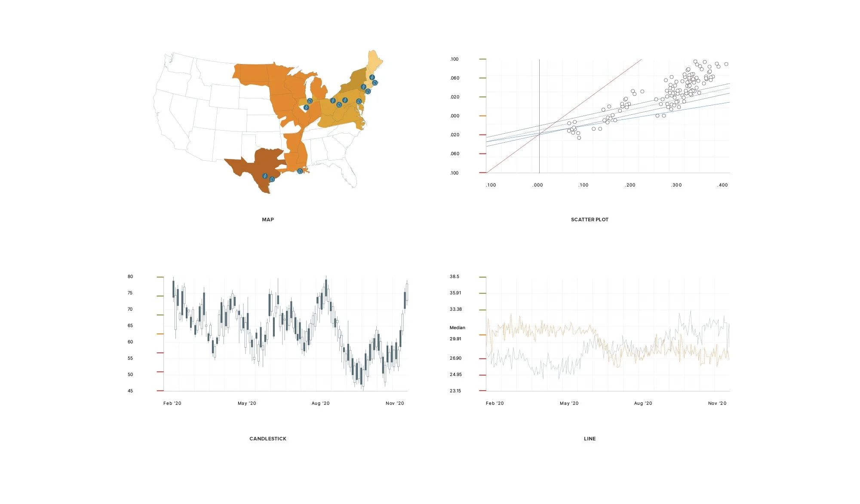The width and height of the screenshot is (860, 504).
Task: Click the SCATTER PLOT chart title
Action: (590, 220)
